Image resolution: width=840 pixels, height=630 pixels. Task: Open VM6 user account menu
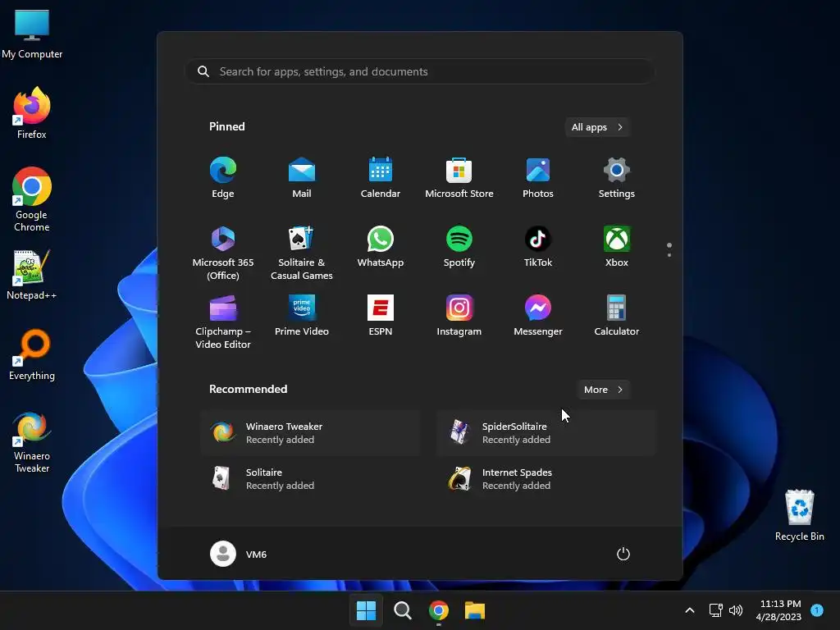coord(239,554)
